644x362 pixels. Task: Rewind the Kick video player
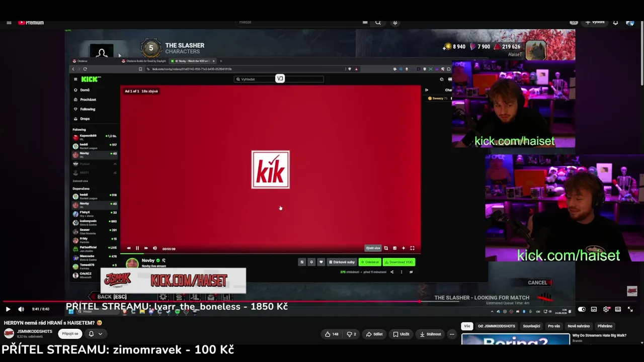pyautogui.click(x=129, y=248)
